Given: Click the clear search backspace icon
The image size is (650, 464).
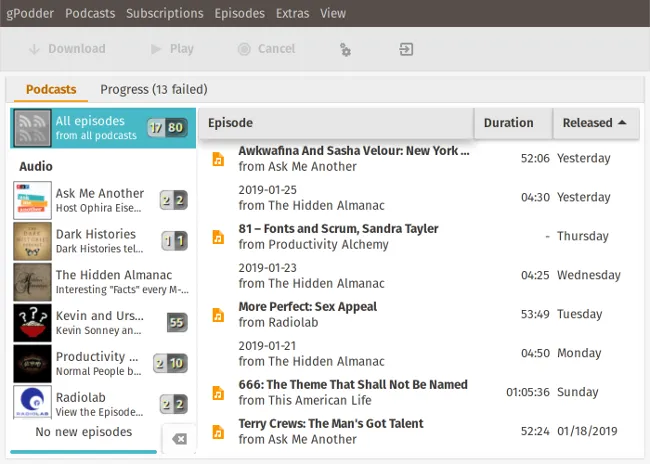Looking at the screenshot, I should point(179,439).
